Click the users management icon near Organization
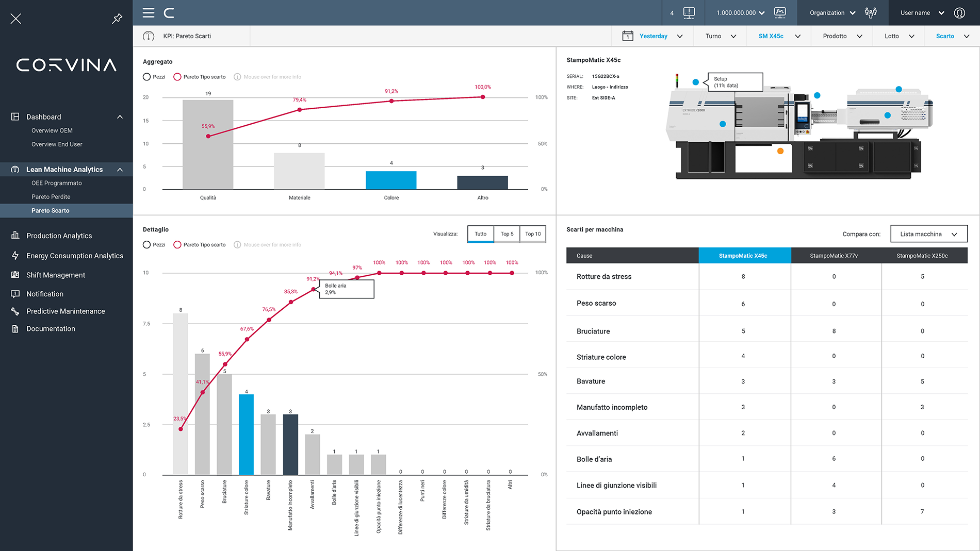Viewport: 980px width, 551px height. [871, 12]
